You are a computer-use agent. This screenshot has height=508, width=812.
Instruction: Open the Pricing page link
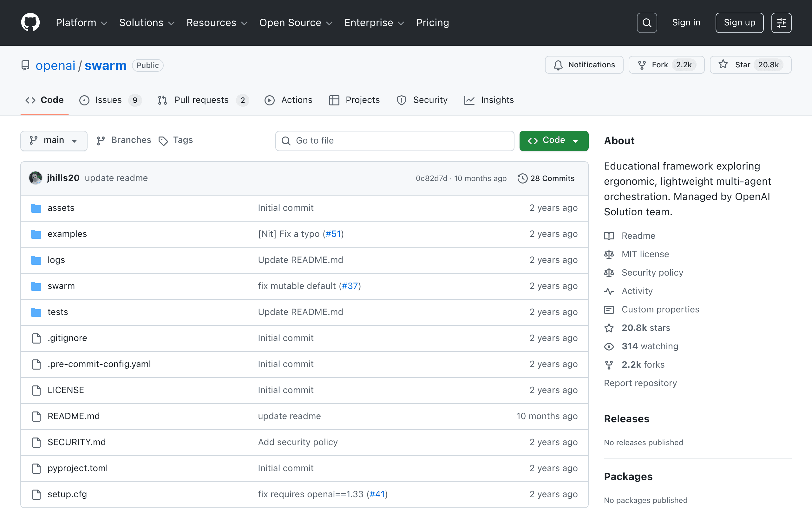tap(433, 23)
